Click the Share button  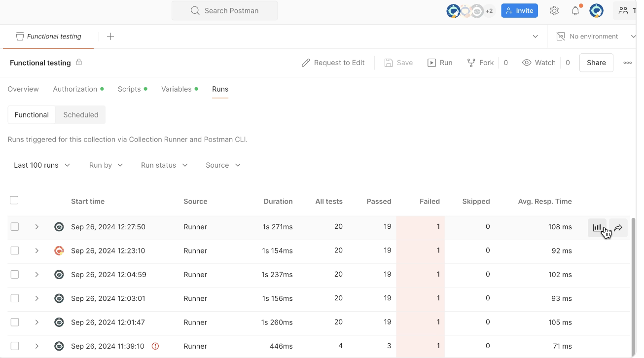pyautogui.click(x=596, y=63)
